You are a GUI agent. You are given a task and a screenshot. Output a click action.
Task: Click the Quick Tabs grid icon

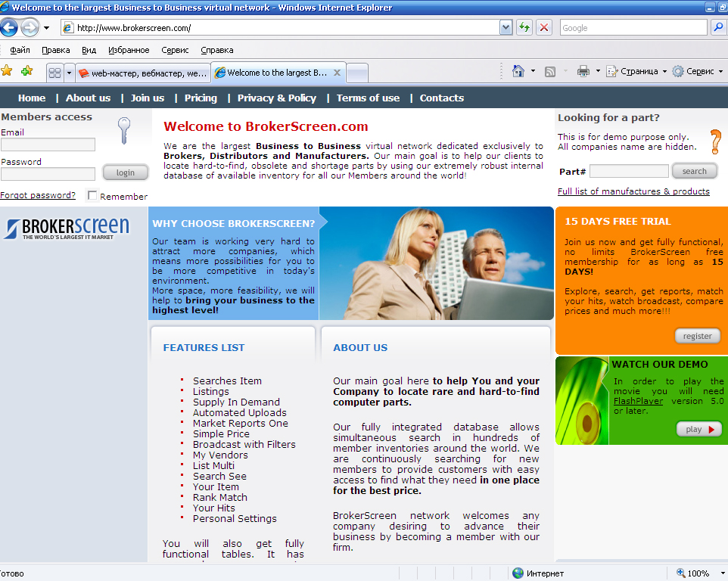54,73
